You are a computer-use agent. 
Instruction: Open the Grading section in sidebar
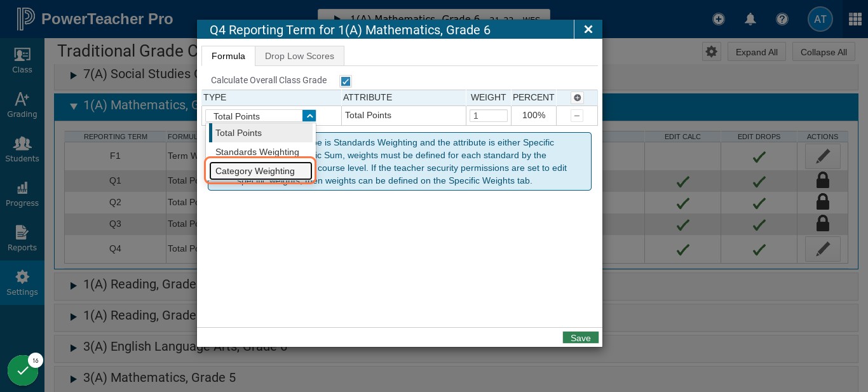(x=22, y=105)
